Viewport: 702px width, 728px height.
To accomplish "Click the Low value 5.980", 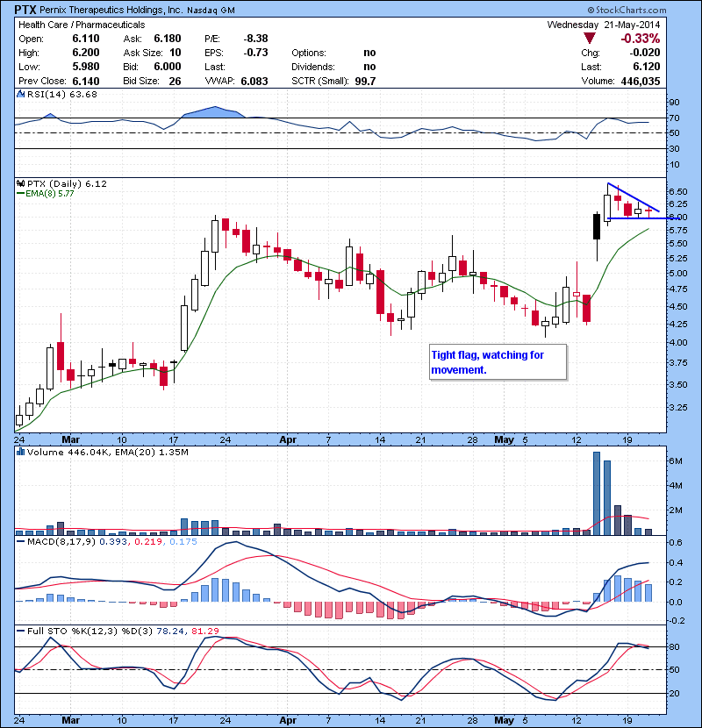I will click(86, 67).
